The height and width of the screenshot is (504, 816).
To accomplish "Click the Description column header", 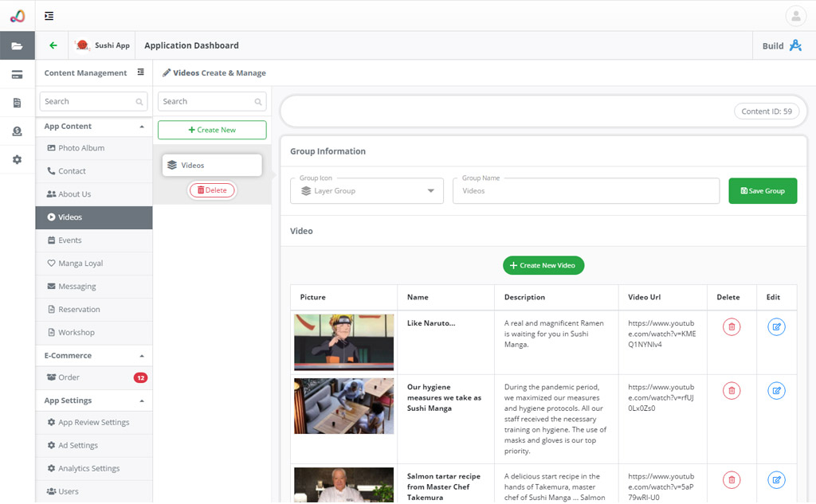I will click(x=524, y=297).
